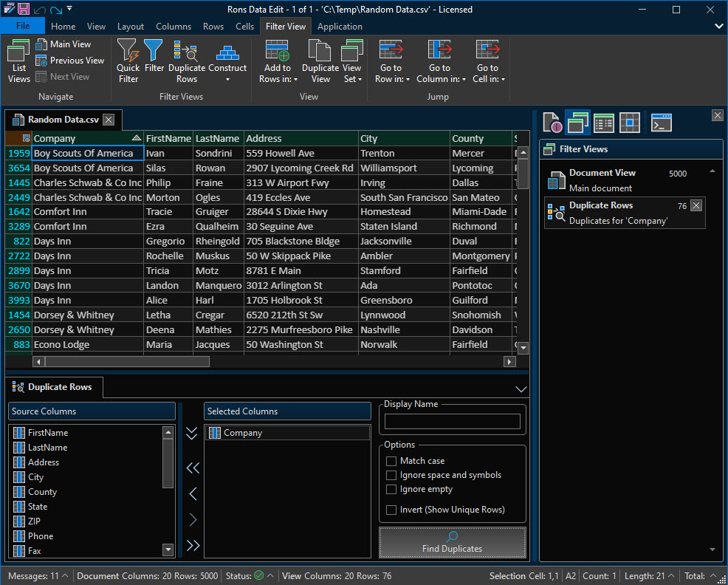Click the data grid horizontal scrollbar
The image size is (728, 585).
pos(273,362)
